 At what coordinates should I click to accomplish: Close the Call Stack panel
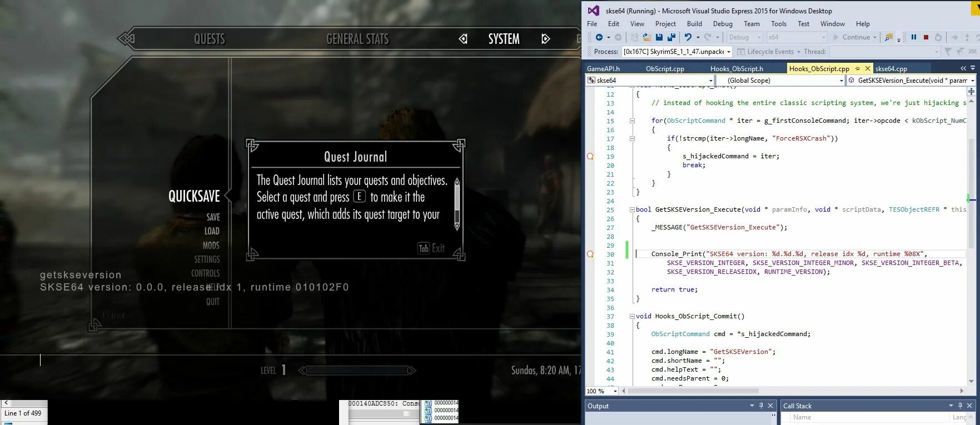(969, 406)
